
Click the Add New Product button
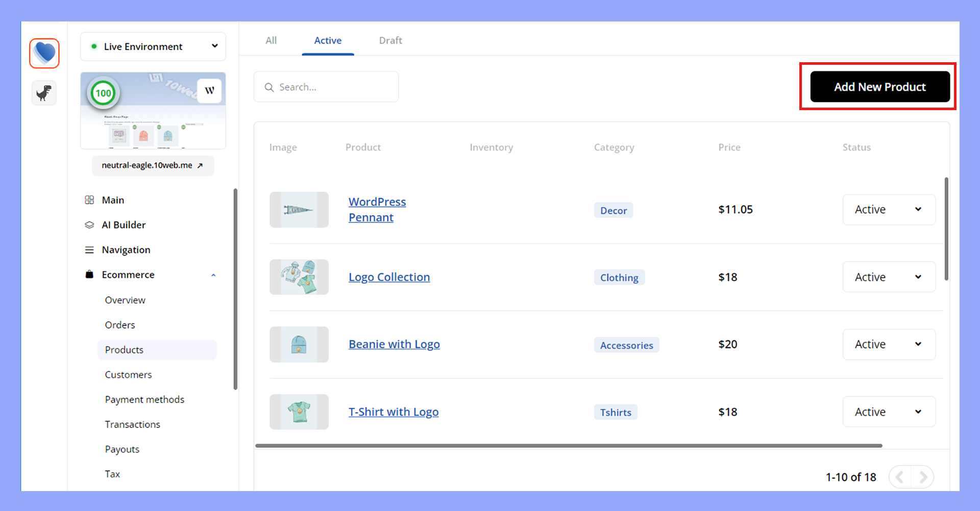tap(879, 87)
